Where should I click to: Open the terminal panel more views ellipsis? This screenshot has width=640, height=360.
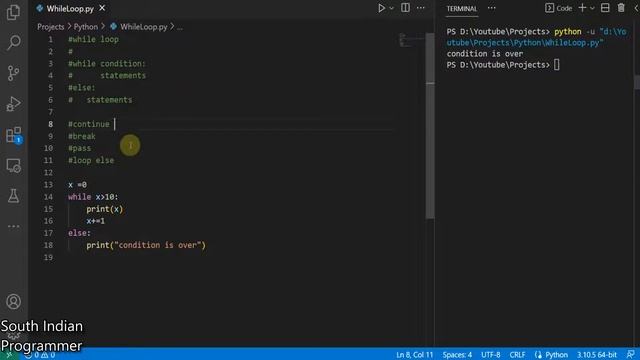pos(491,8)
